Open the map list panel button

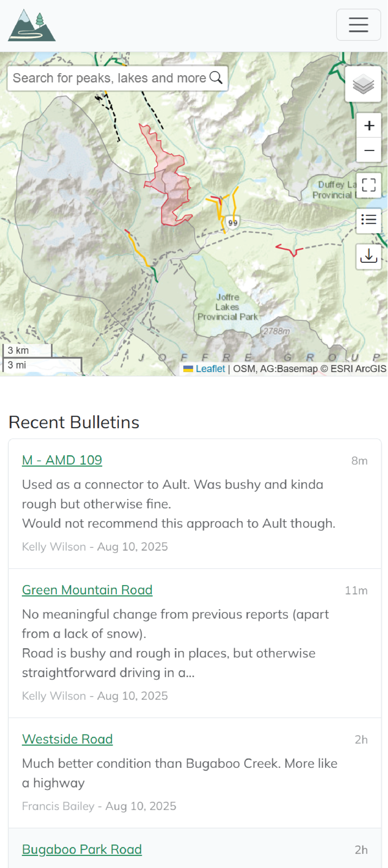[x=369, y=220]
